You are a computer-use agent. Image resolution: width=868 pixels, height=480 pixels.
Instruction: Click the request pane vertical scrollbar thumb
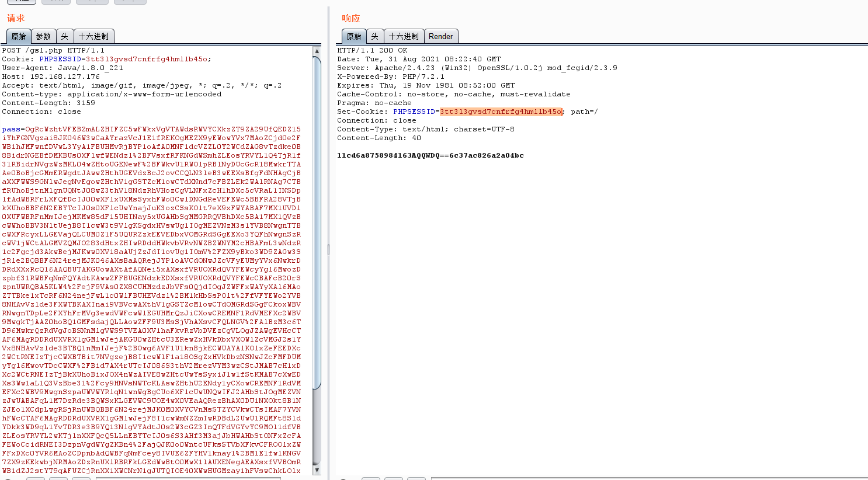317,222
